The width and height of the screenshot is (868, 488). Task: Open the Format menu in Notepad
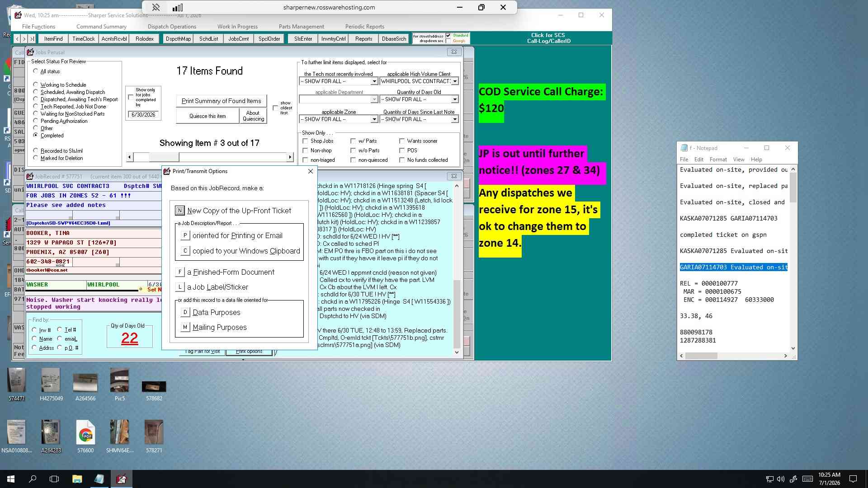(718, 160)
